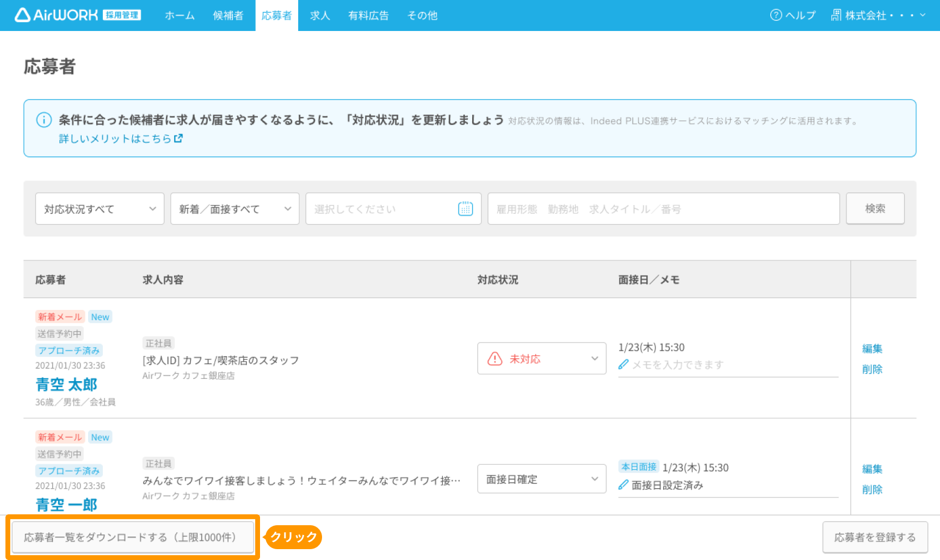
Task: Click the 選択してください date input field
Action: [x=393, y=209]
